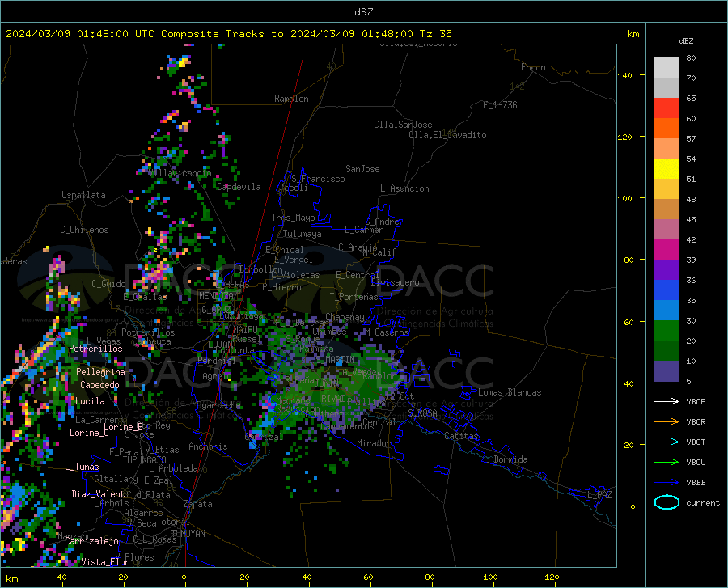This screenshot has height=588, width=728.
Task: Click the green VBCU arrow icon
Action: [x=667, y=463]
